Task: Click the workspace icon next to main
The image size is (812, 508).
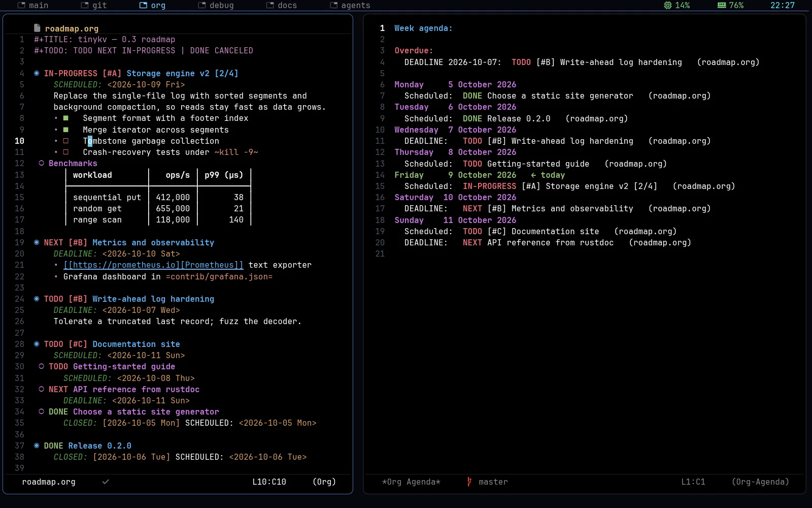Action: [x=21, y=5]
